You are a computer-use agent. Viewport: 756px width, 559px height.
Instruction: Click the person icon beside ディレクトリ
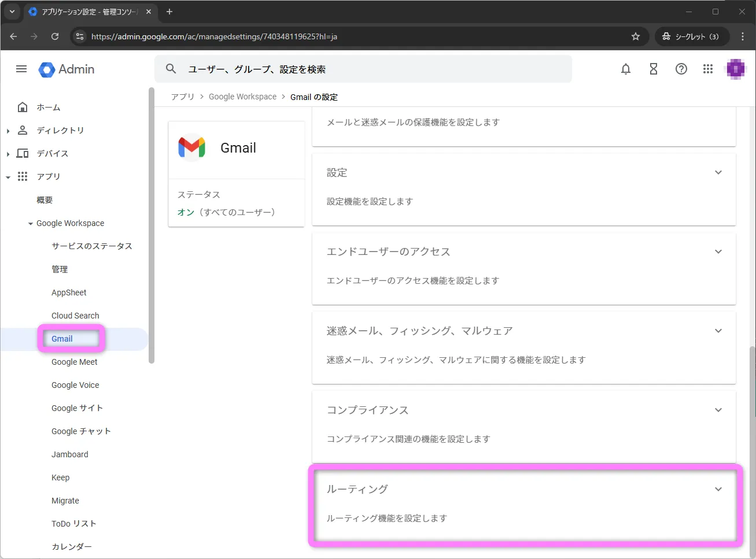pyautogui.click(x=23, y=130)
